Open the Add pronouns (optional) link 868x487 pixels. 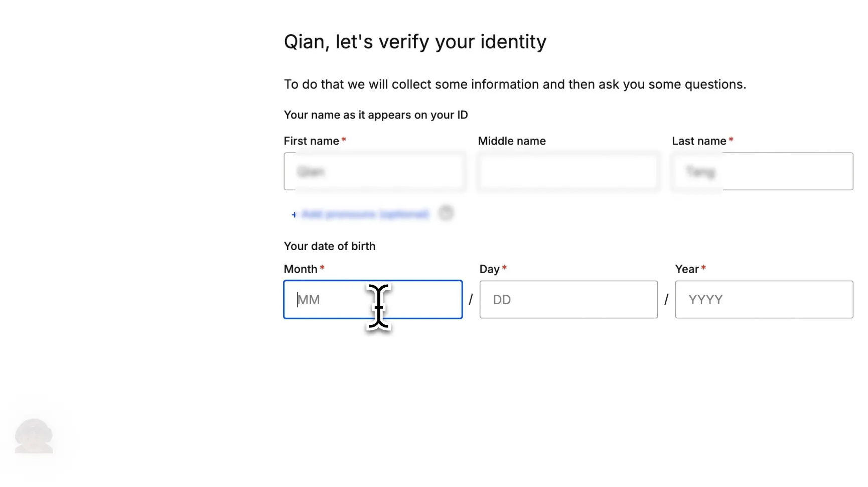tap(365, 214)
